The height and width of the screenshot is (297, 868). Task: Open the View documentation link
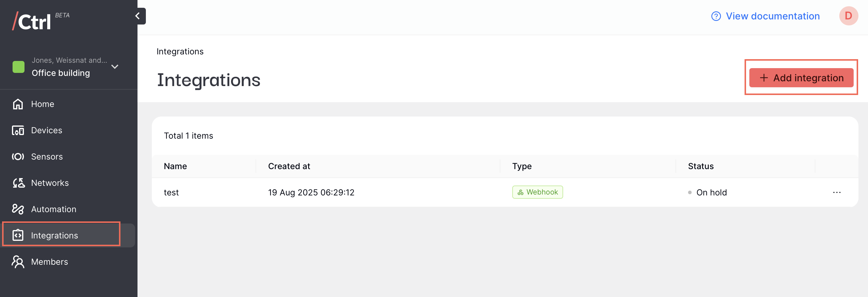[x=772, y=16]
